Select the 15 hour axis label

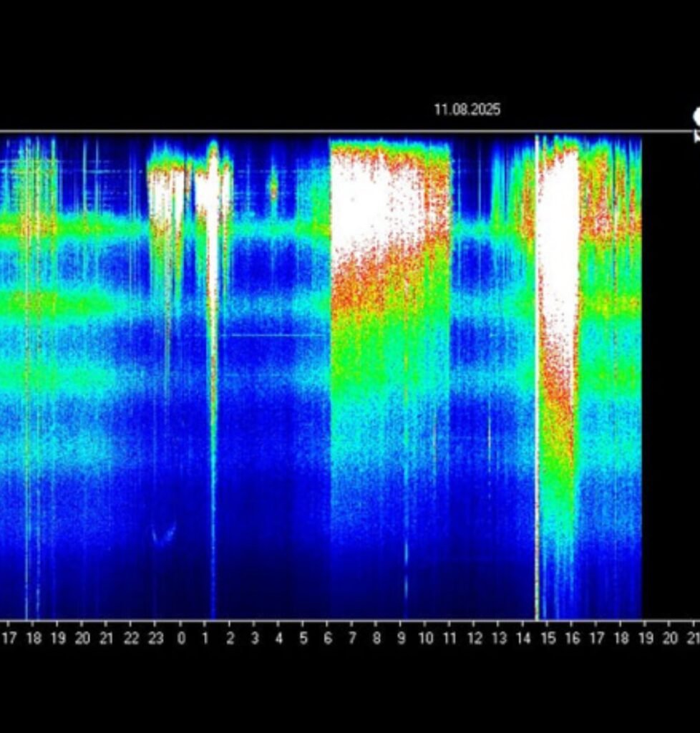548,638
